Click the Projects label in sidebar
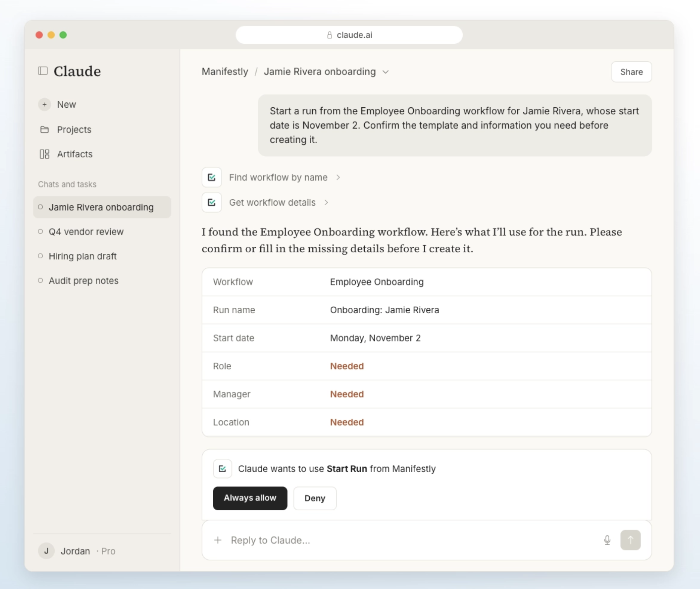The height and width of the screenshot is (589, 700). click(74, 130)
